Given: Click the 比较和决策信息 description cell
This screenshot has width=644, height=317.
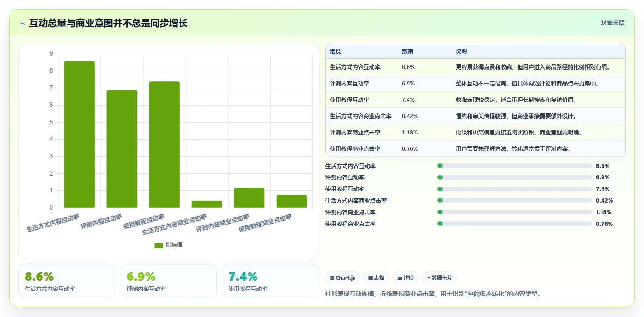Looking at the screenshot, I should pyautogui.click(x=519, y=133).
